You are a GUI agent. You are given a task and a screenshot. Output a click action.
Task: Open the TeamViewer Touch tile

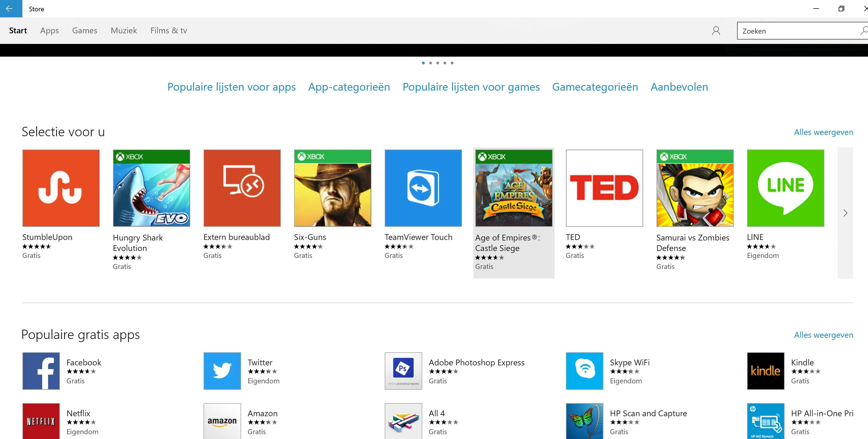[423, 188]
